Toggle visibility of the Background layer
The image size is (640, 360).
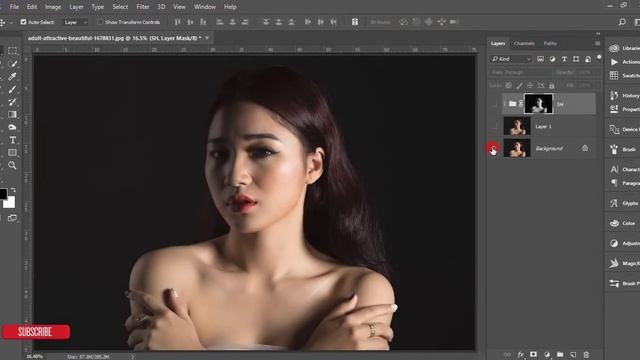493,149
